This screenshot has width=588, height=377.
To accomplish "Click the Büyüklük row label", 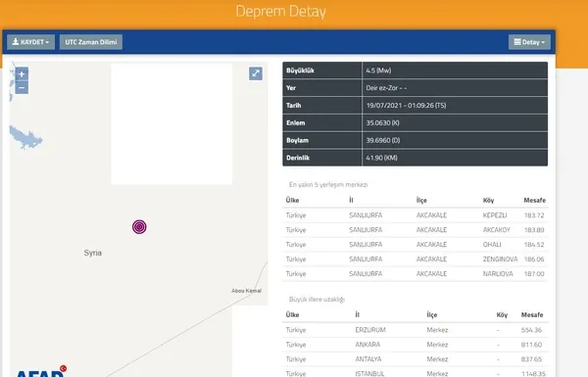I will pyautogui.click(x=300, y=71).
